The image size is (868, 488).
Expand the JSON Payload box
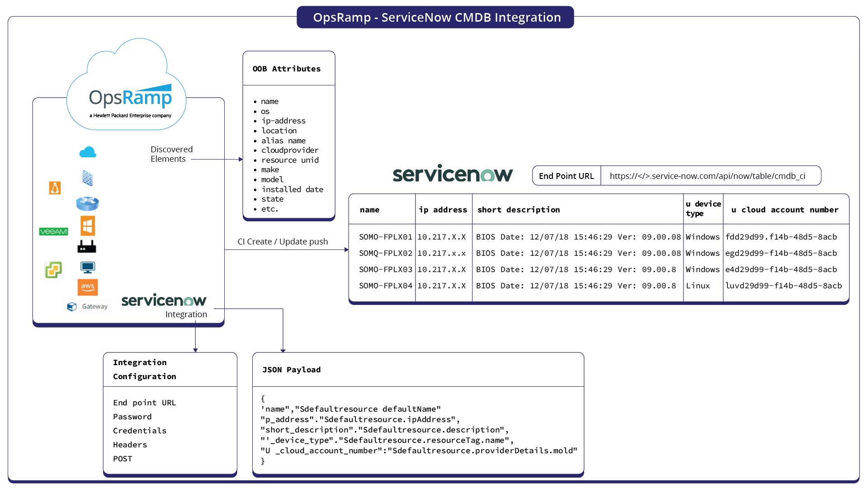292,369
